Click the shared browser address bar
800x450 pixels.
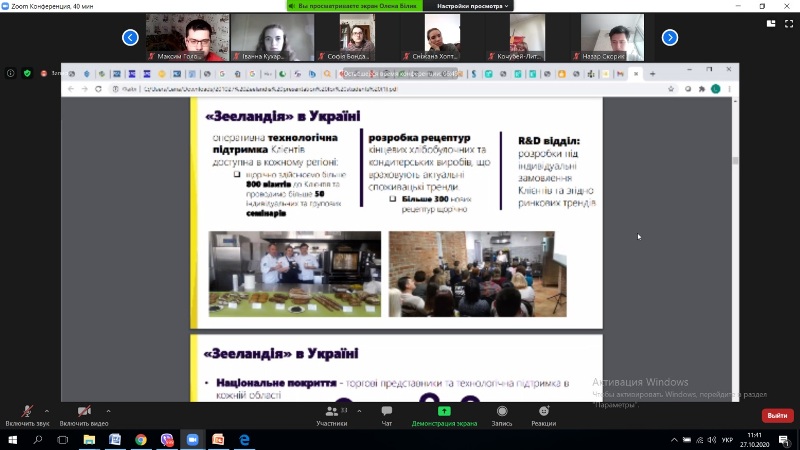pyautogui.click(x=388, y=89)
